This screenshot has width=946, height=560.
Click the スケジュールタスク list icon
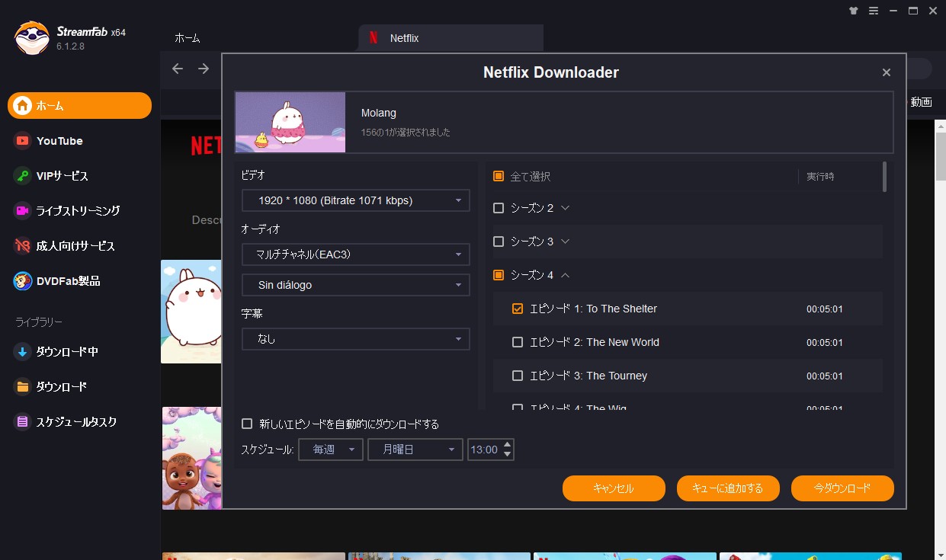22,422
